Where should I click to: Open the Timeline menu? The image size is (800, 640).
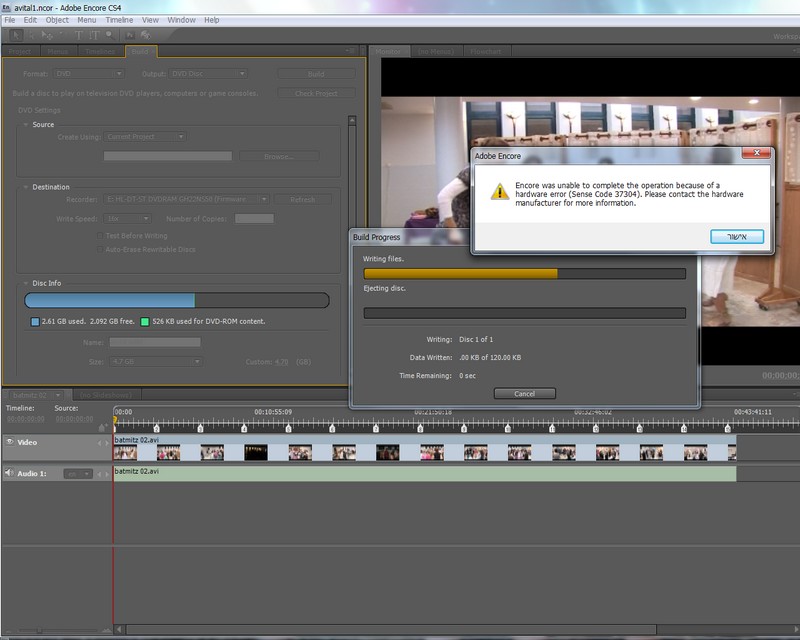(x=119, y=20)
